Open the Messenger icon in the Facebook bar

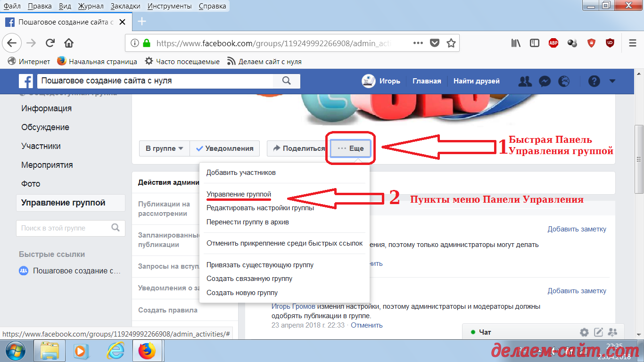click(545, 81)
